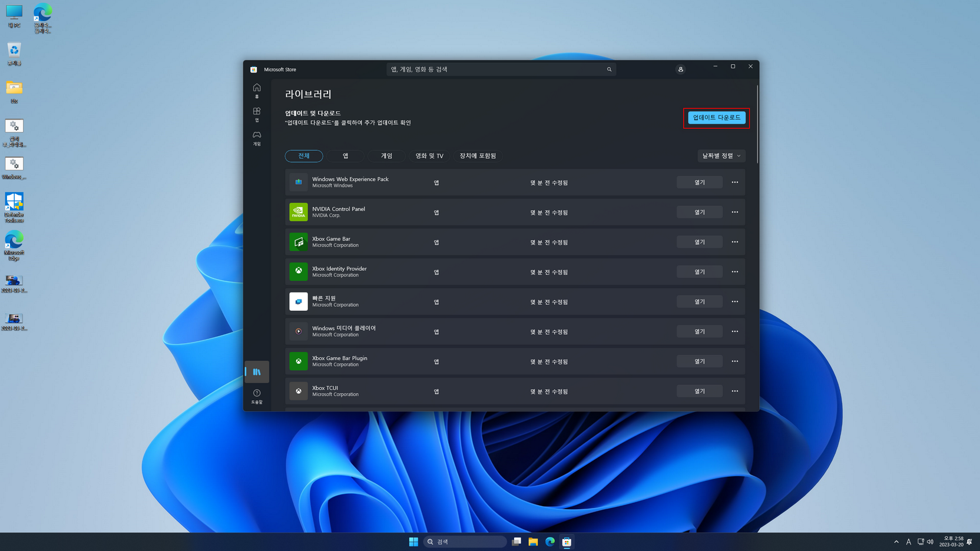Screen dimensions: 980x551
Task: Open more options for NVIDIA Control Panel
Action: (x=734, y=212)
